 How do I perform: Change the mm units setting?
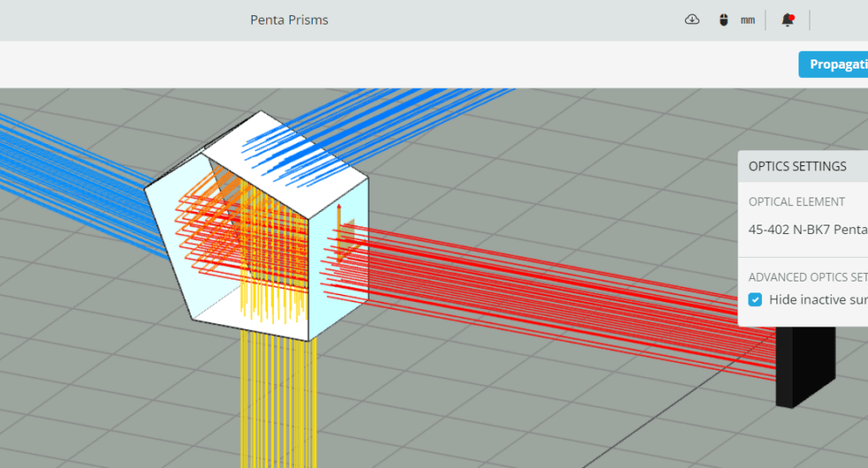(748, 20)
